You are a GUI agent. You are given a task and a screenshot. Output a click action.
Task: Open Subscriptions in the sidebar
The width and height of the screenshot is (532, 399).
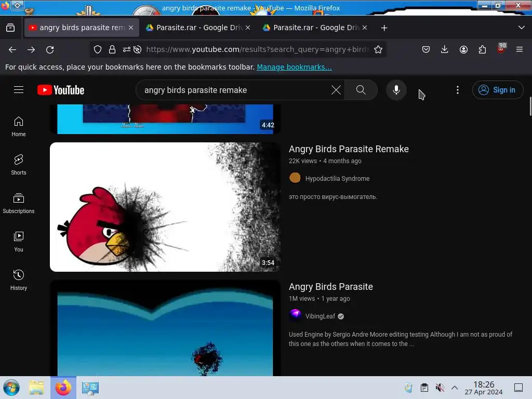click(x=19, y=203)
